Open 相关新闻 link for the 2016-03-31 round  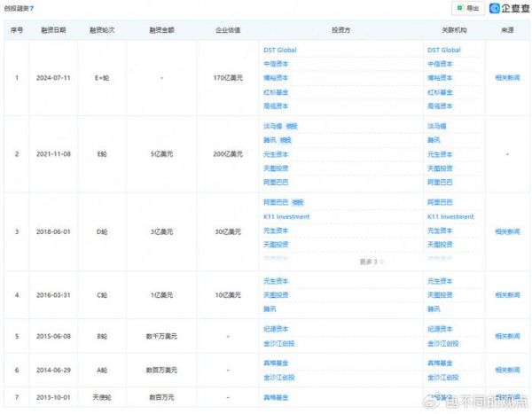click(x=507, y=295)
